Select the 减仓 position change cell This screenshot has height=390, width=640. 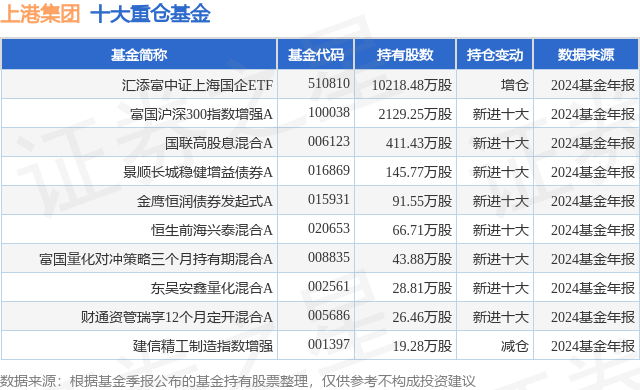(515, 346)
